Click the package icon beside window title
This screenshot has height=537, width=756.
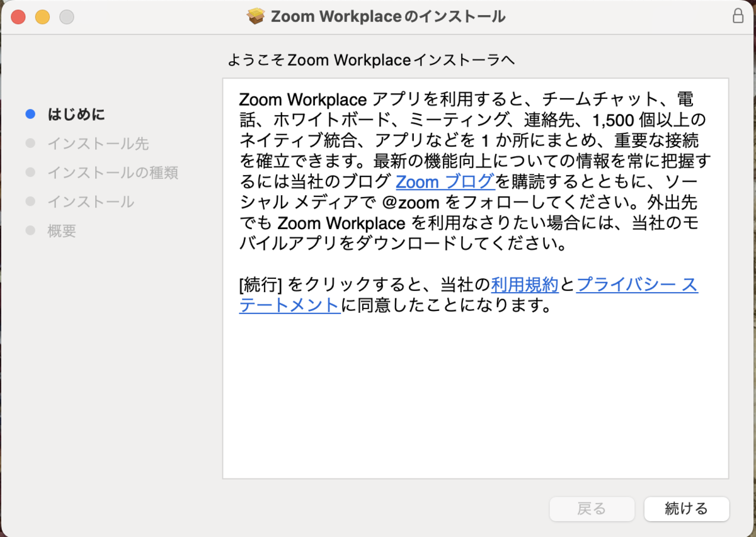pyautogui.click(x=256, y=16)
